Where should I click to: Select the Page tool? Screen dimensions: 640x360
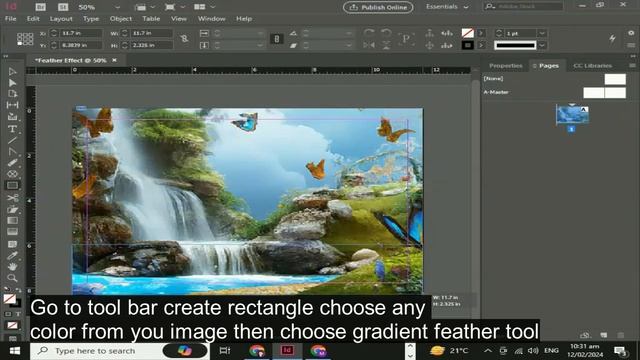[x=12, y=94]
